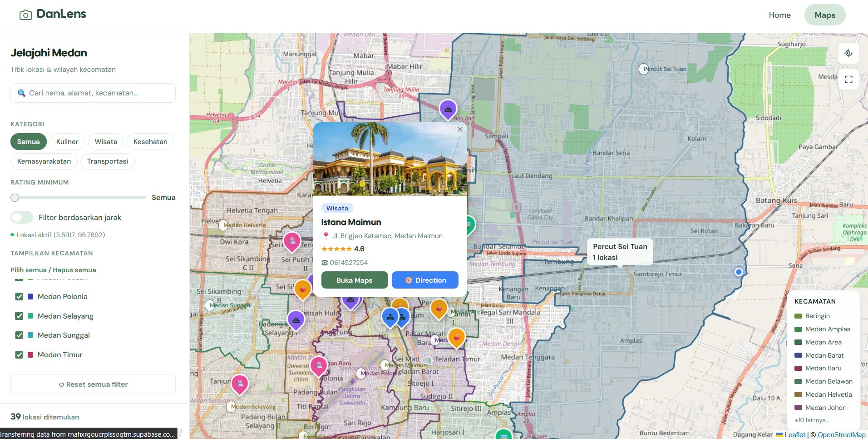
Task: Click the Direction button
Action: pyautogui.click(x=425, y=280)
